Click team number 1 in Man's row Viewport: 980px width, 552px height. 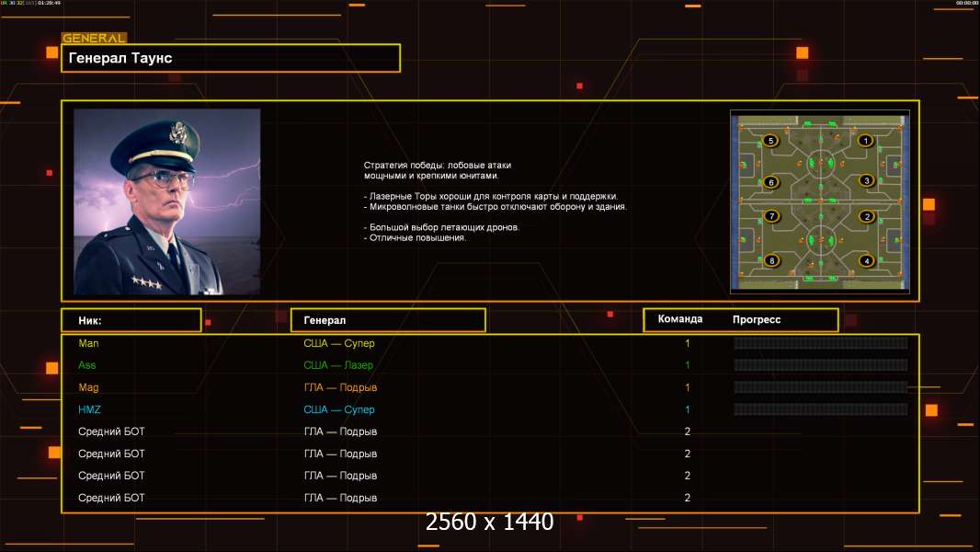(x=688, y=343)
